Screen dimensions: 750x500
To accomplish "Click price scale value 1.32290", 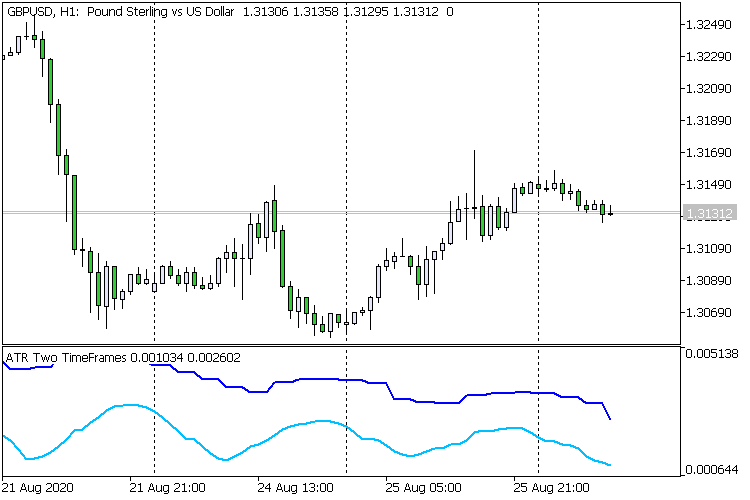I will click(x=709, y=57).
